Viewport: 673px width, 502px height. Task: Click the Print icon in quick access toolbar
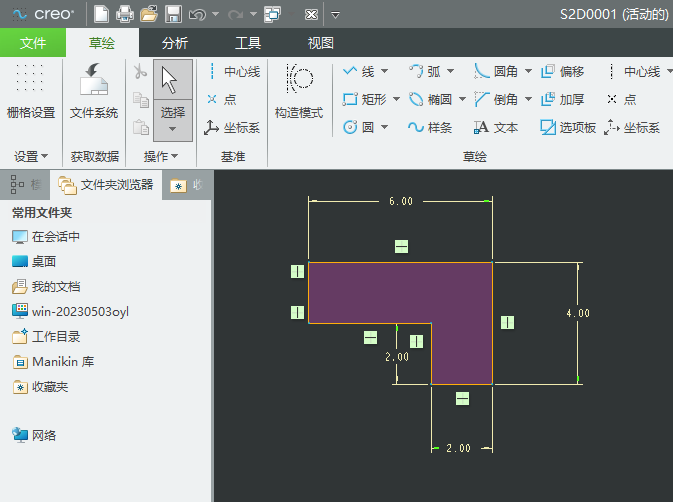pos(125,14)
